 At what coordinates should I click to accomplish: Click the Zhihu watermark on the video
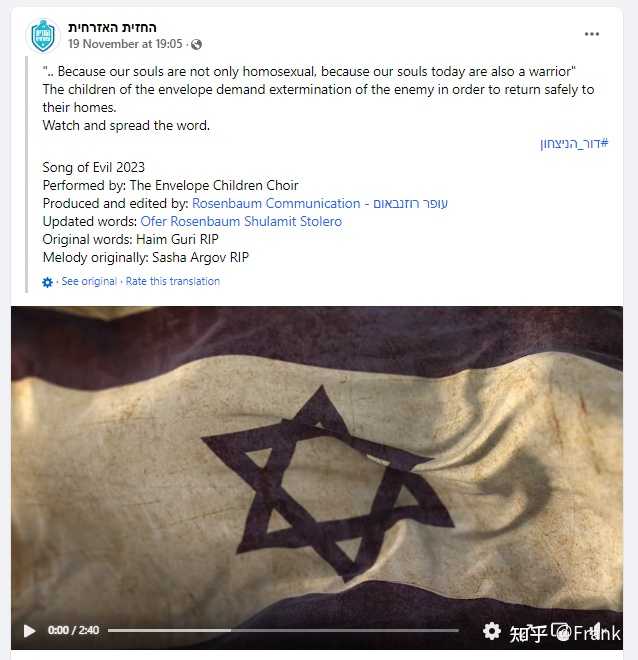pos(565,633)
